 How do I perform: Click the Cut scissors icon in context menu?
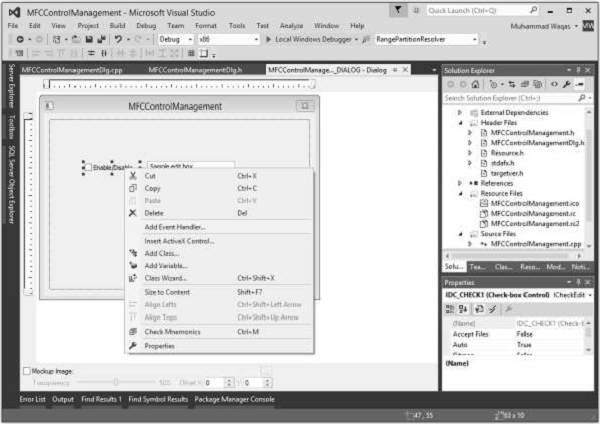(133, 176)
